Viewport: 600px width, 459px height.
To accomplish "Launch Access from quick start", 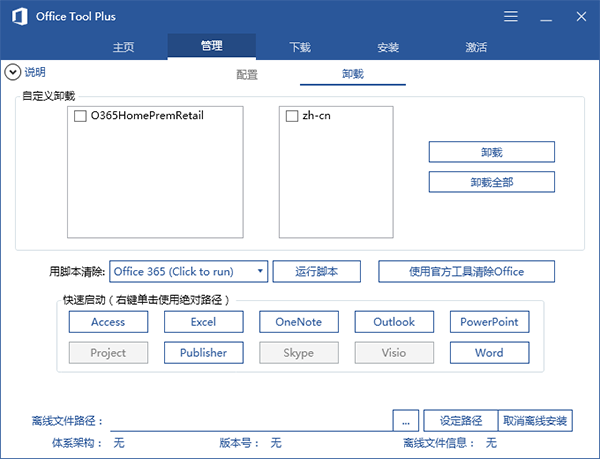I will [x=108, y=322].
